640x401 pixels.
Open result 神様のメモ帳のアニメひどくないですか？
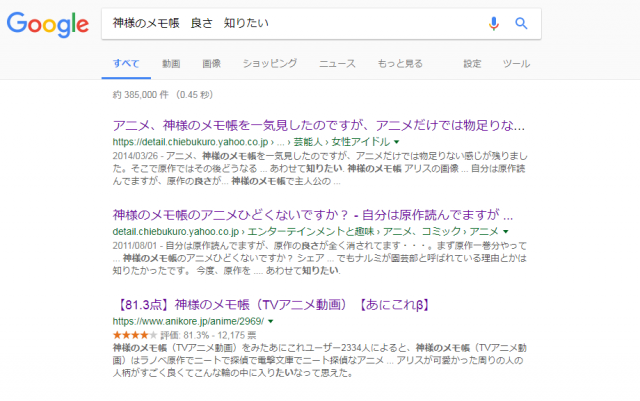(313, 215)
